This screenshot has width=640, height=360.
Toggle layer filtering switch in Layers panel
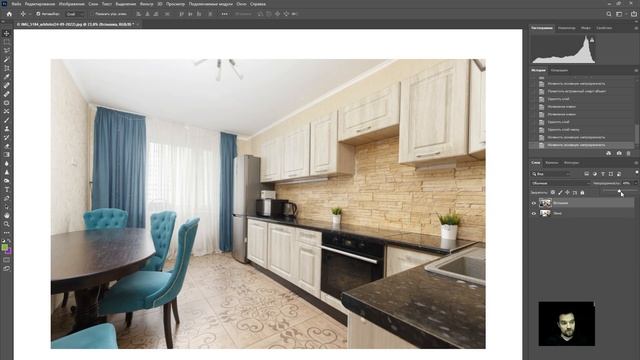tap(636, 173)
